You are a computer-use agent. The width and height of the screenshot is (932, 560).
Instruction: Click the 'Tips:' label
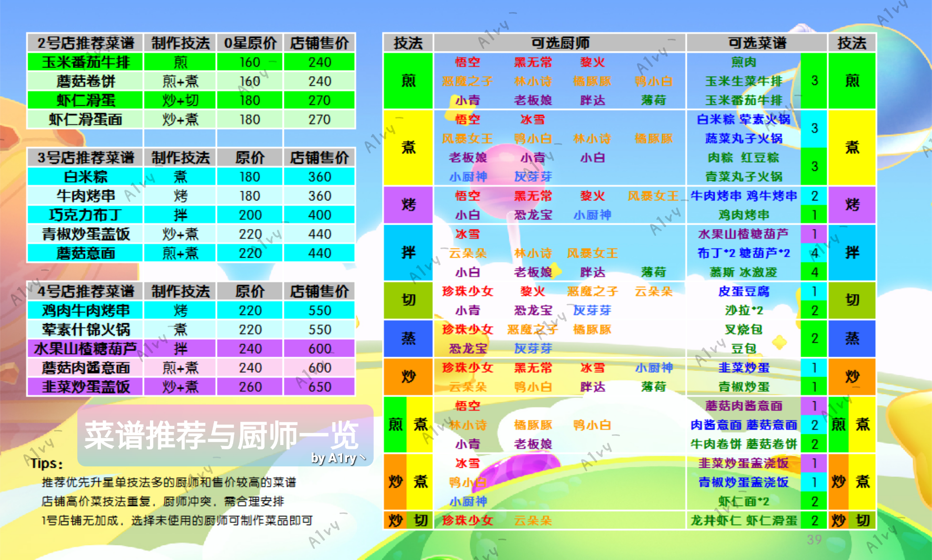47,463
